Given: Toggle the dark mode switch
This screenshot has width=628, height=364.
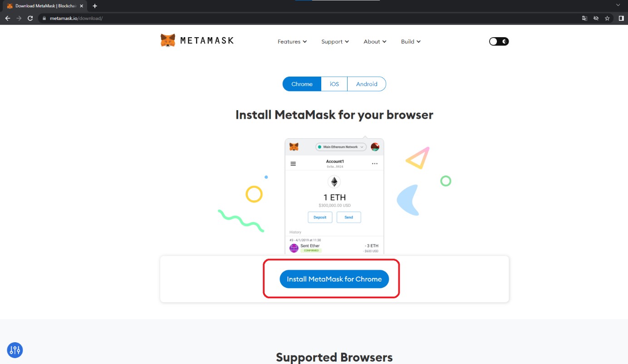Looking at the screenshot, I should click(x=499, y=41).
